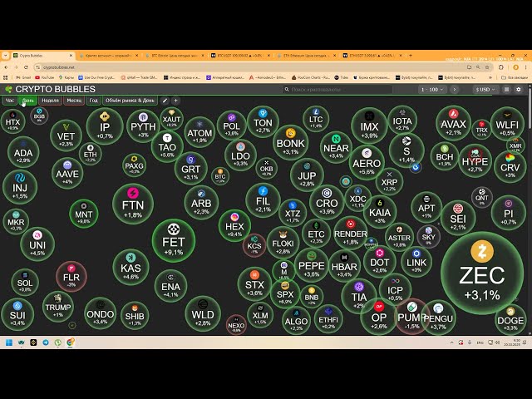
Task: Open Telegram from the taskbar
Action: pyautogui.click(x=46, y=342)
